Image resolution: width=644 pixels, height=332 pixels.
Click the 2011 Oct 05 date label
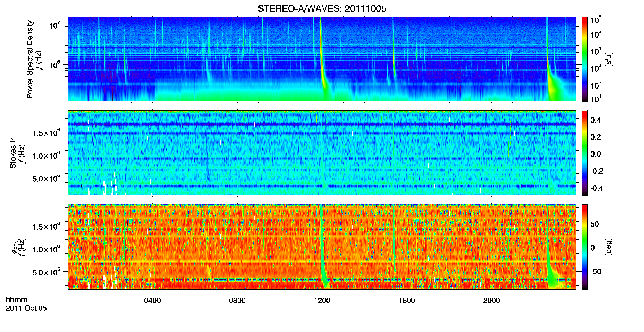point(26,308)
